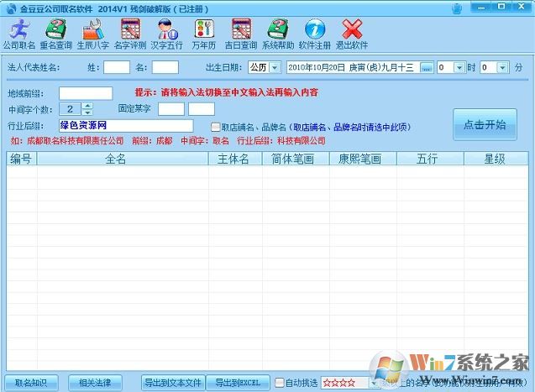The width and height of the screenshot is (535, 392).
Task: Focus the 名 given name input field
Action: (x=165, y=67)
